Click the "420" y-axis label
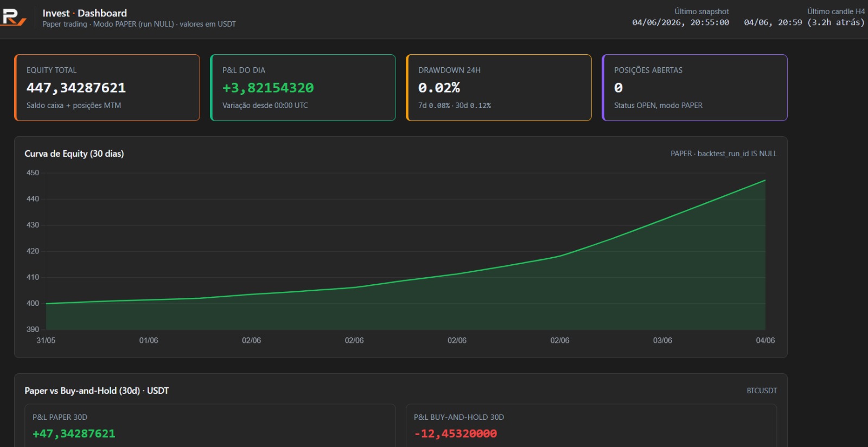Viewport: 868px width, 447px height. click(33, 251)
